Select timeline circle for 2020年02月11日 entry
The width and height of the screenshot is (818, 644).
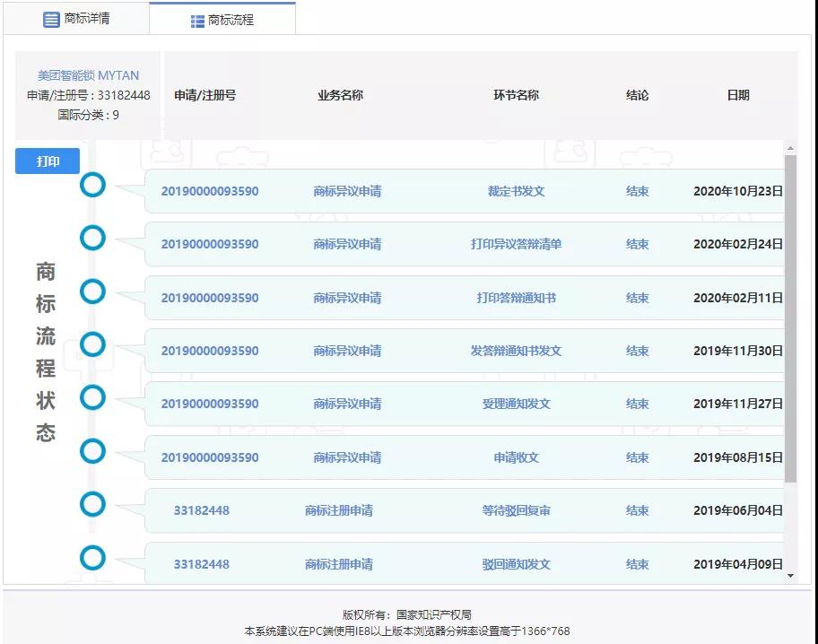pyautogui.click(x=92, y=292)
